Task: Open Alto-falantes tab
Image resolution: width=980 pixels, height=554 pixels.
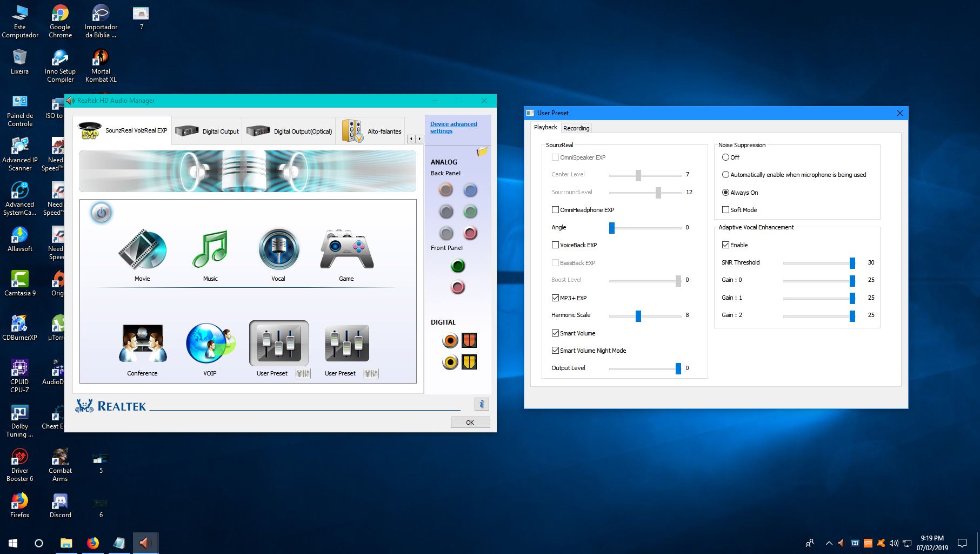Action: (371, 131)
